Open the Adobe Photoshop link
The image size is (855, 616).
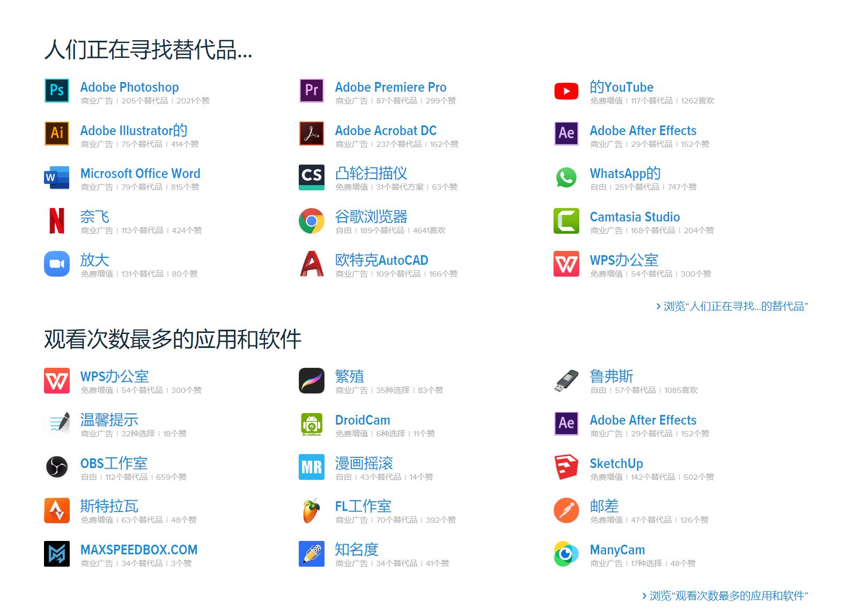(129, 87)
